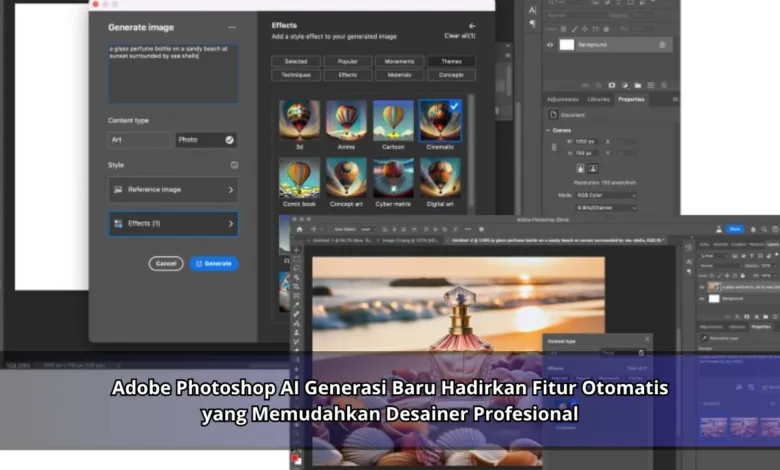This screenshot has width=780, height=470.
Task: Add layer mask icon in back window Layers panel
Action: pyautogui.click(x=612, y=86)
